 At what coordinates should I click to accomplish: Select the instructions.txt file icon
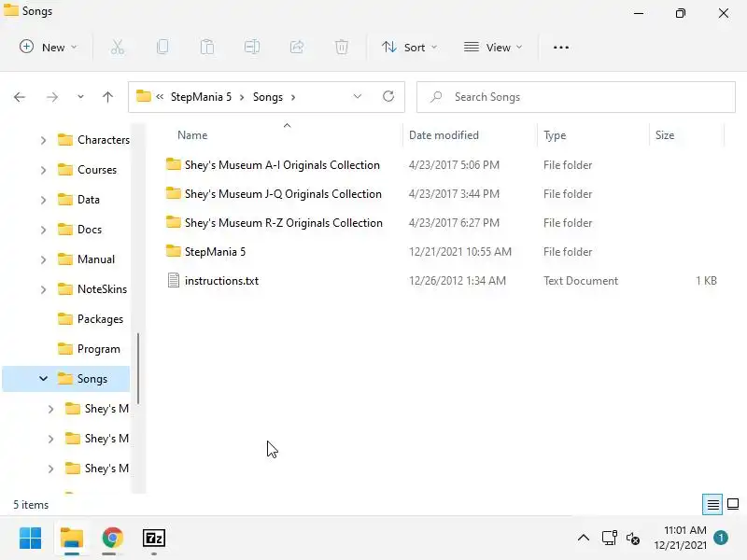[174, 281]
